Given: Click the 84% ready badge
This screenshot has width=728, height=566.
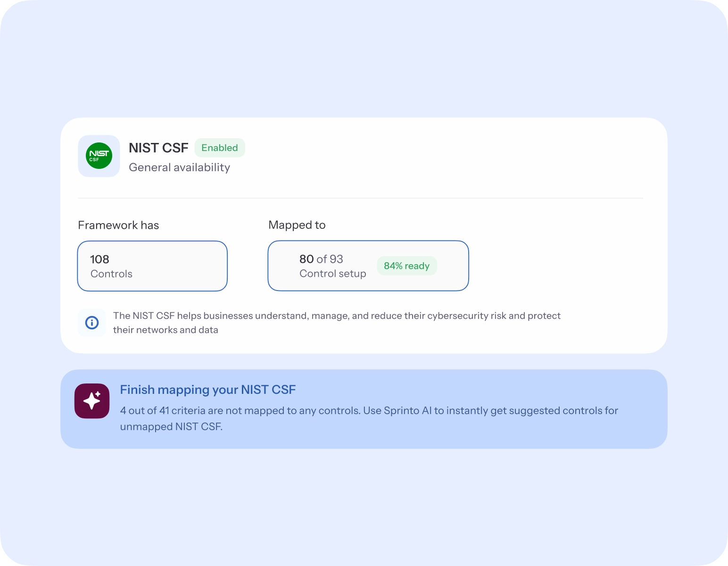Looking at the screenshot, I should pos(406,266).
